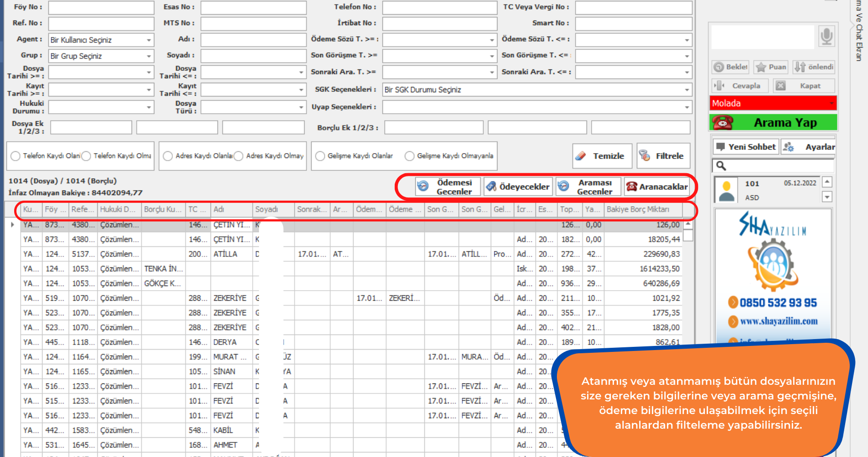Click the magnifier search icon in chat list
This screenshot has height=457, width=868.
click(721, 165)
